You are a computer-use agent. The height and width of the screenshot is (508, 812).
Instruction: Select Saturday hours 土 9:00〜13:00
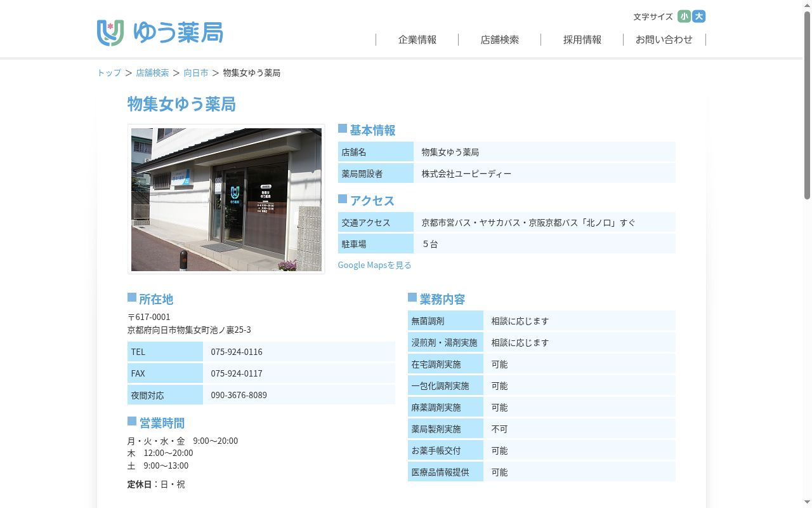click(158, 465)
